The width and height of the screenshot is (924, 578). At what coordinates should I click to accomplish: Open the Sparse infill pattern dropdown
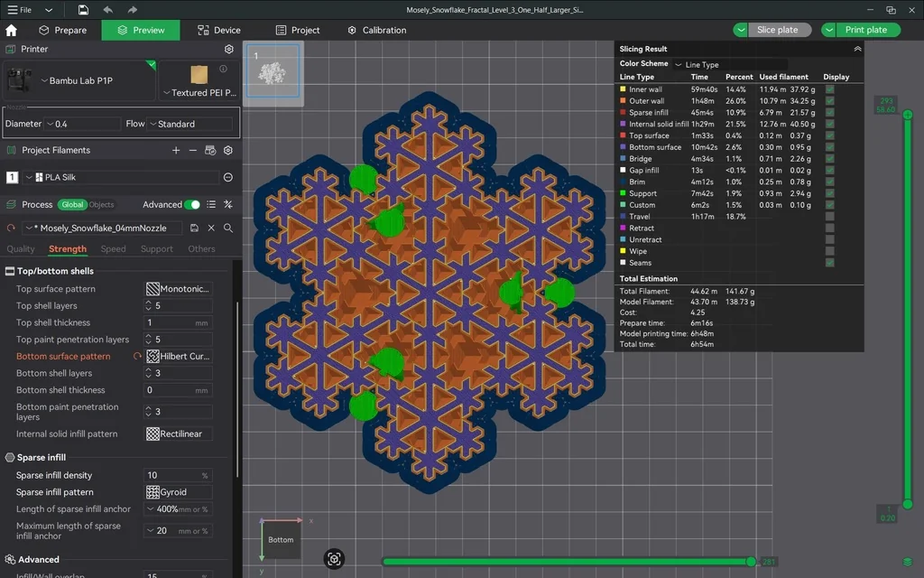[179, 492]
